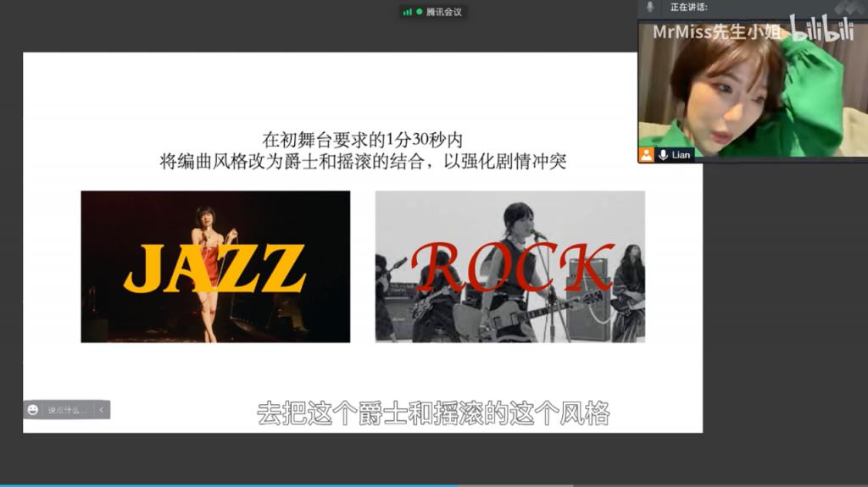
Task: Click the green signal strength bars icon
Action: [x=408, y=12]
